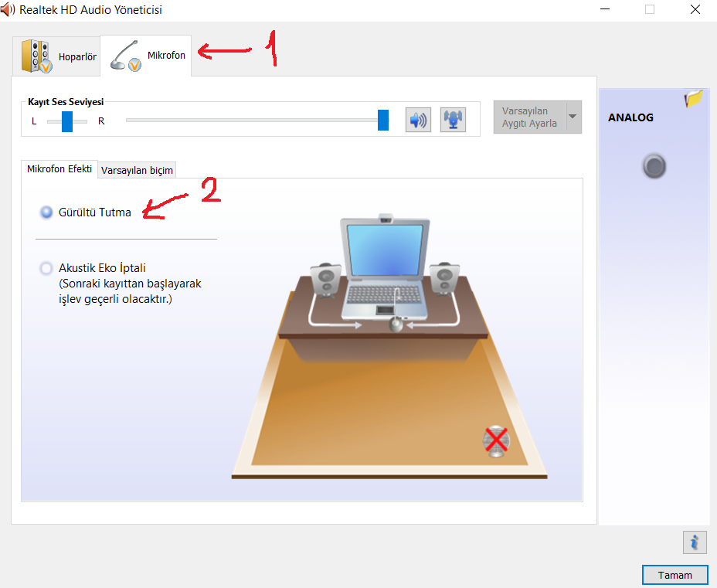Screen dimensions: 717x588
Task: Click the Realtek speaker title bar icon
Action: (7, 9)
